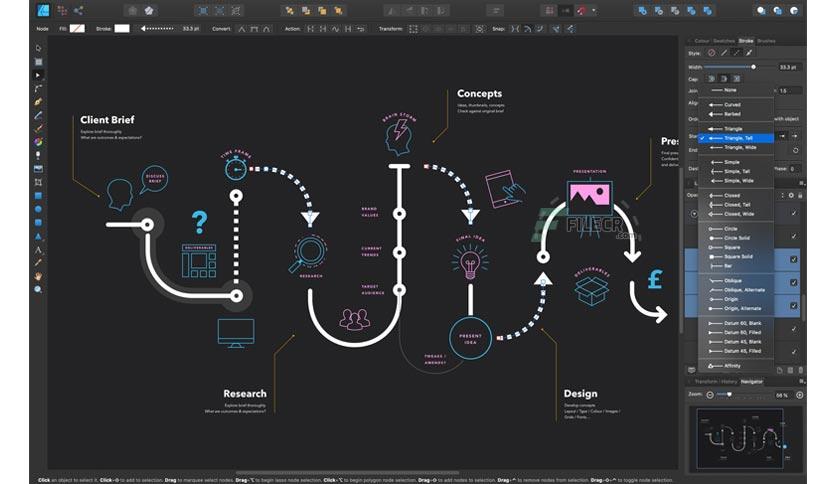Select the Pen tool in the left toolbar

click(x=38, y=102)
